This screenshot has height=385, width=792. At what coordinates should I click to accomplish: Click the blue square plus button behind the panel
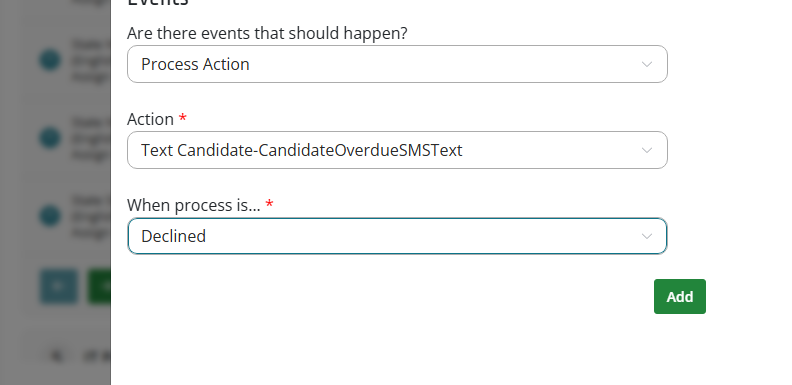pos(59,286)
